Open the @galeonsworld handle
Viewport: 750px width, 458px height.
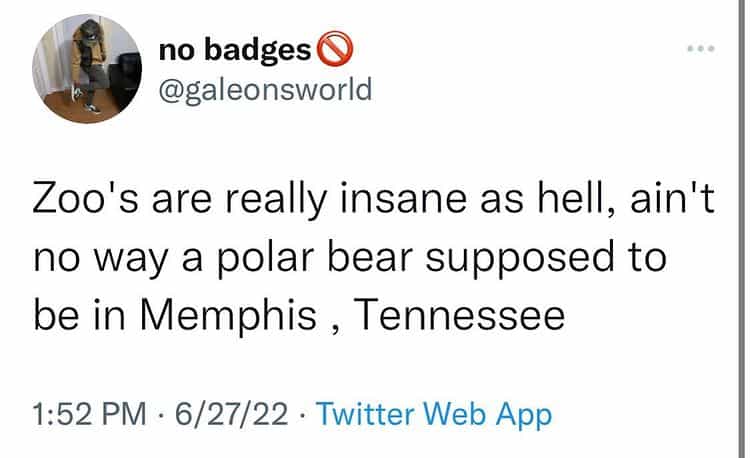click(265, 90)
